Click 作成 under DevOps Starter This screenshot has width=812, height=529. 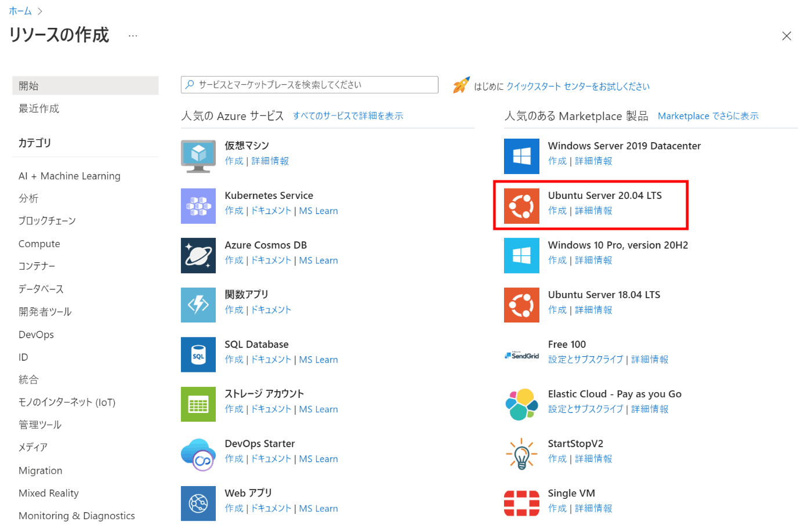coord(234,459)
